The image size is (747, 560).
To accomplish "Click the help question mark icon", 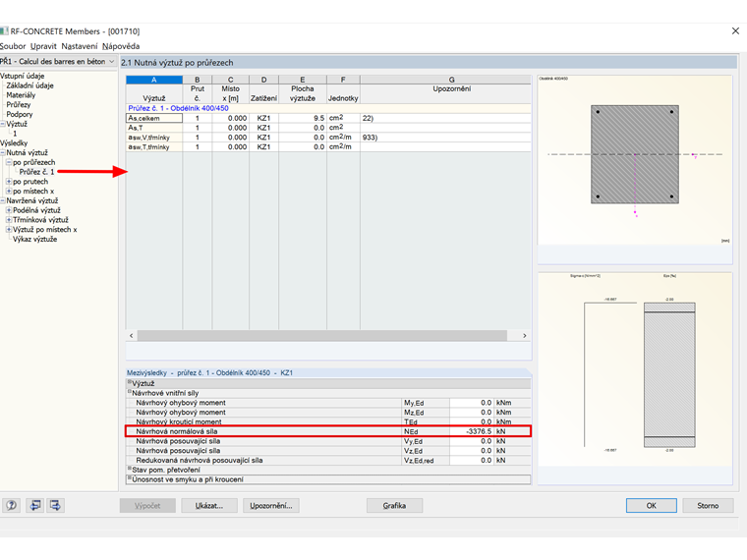I will 12,505.
